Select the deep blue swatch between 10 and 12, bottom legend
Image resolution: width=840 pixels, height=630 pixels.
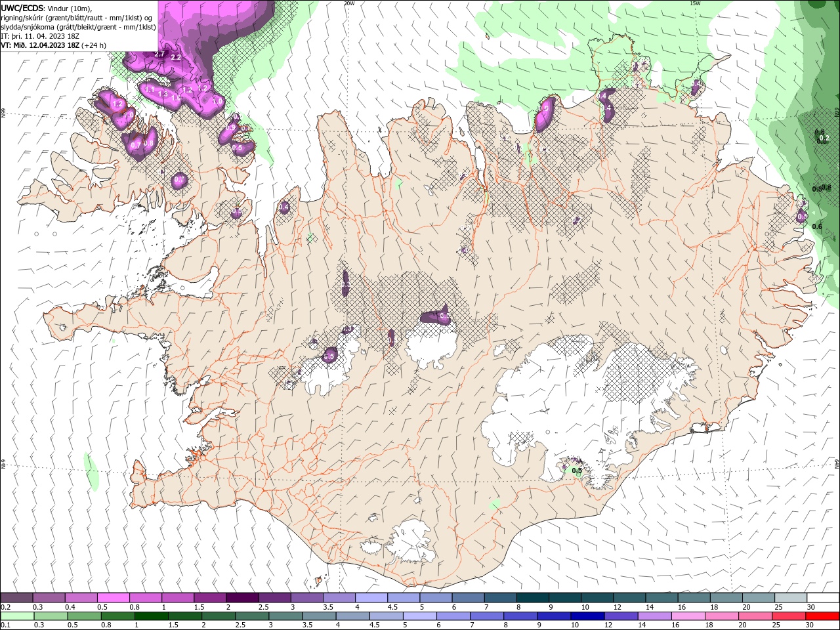coord(587,616)
